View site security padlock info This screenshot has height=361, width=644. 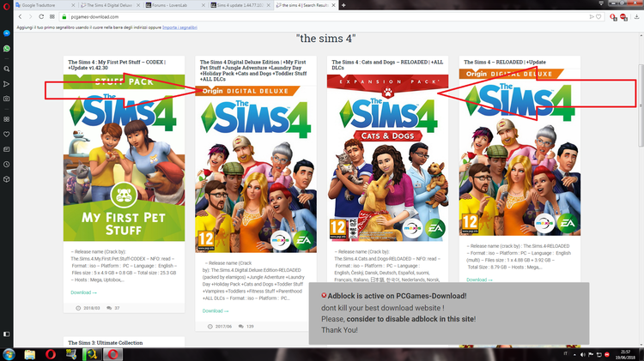[64, 17]
